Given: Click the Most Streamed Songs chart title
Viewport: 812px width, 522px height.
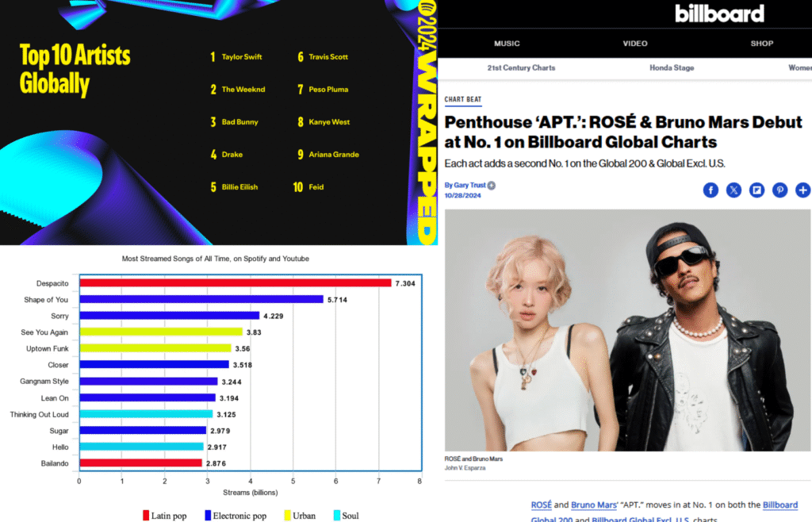Looking at the screenshot, I should 216,259.
